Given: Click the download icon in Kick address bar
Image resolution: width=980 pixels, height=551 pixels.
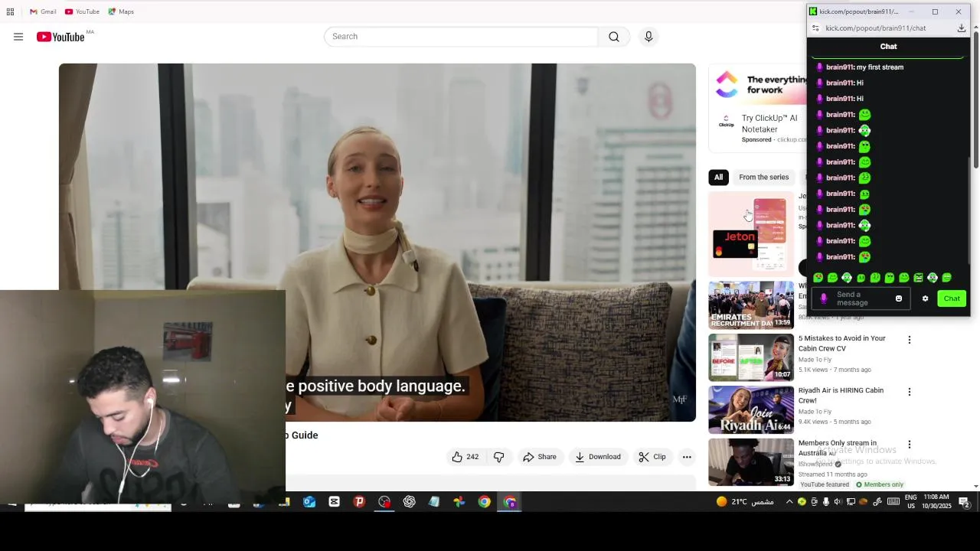Looking at the screenshot, I should (962, 28).
